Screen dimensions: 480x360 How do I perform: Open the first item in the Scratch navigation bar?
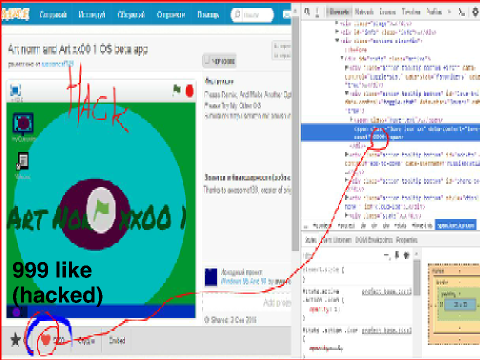click(x=53, y=15)
